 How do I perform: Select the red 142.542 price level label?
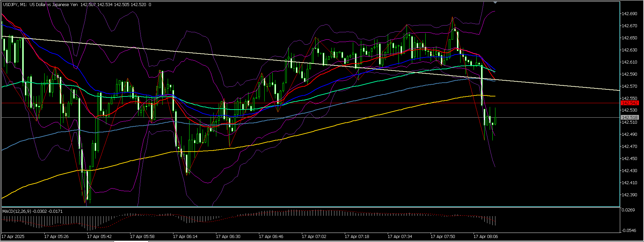[x=630, y=103]
